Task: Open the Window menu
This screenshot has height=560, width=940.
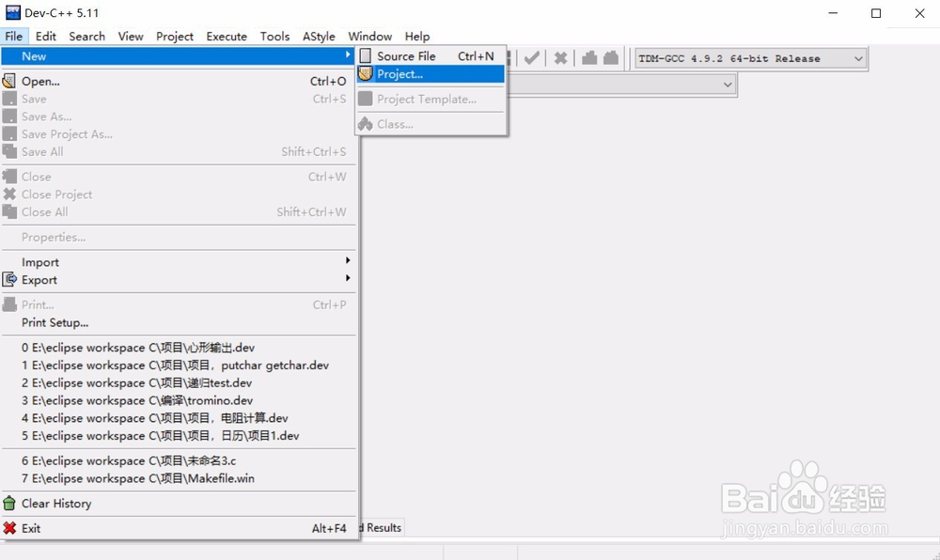Action: [369, 37]
